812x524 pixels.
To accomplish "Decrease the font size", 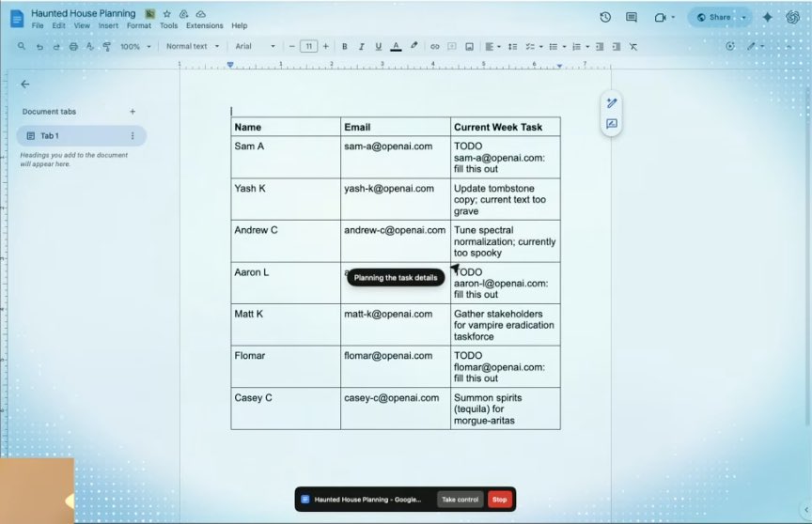I will tap(292, 47).
